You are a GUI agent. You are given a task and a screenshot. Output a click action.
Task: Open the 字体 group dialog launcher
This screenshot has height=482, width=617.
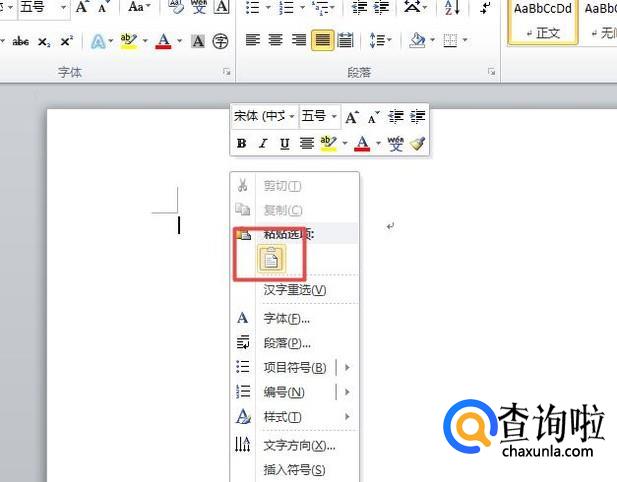coord(227,72)
